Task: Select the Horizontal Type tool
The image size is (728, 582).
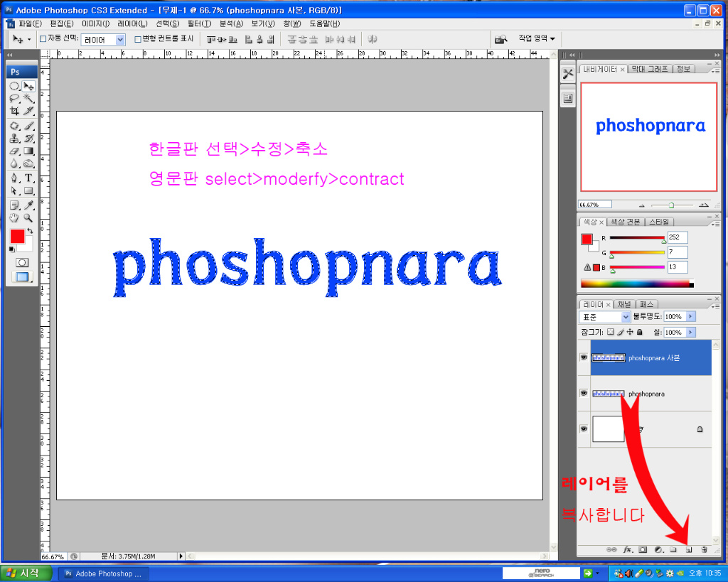Action: [28, 178]
